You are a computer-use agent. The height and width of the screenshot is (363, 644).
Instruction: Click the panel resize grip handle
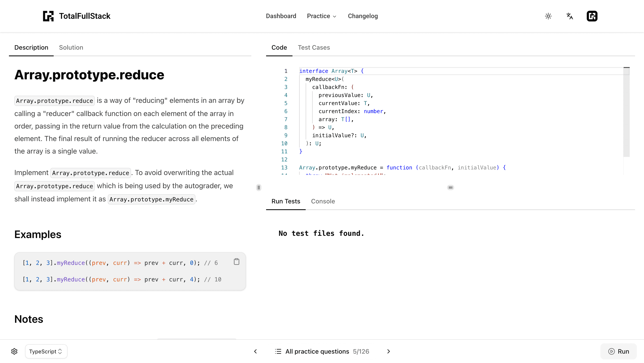[x=258, y=187]
